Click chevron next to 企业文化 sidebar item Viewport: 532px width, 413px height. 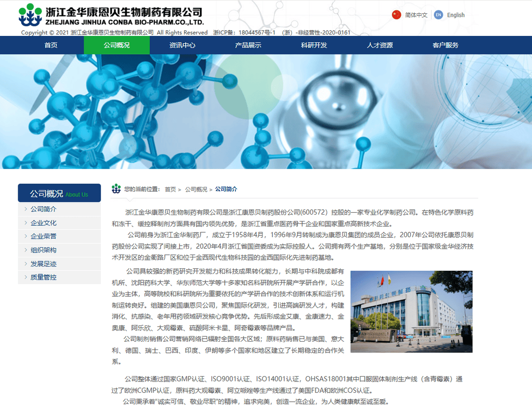tap(26, 222)
